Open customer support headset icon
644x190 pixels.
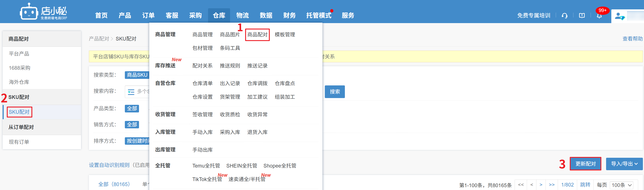tap(564, 15)
